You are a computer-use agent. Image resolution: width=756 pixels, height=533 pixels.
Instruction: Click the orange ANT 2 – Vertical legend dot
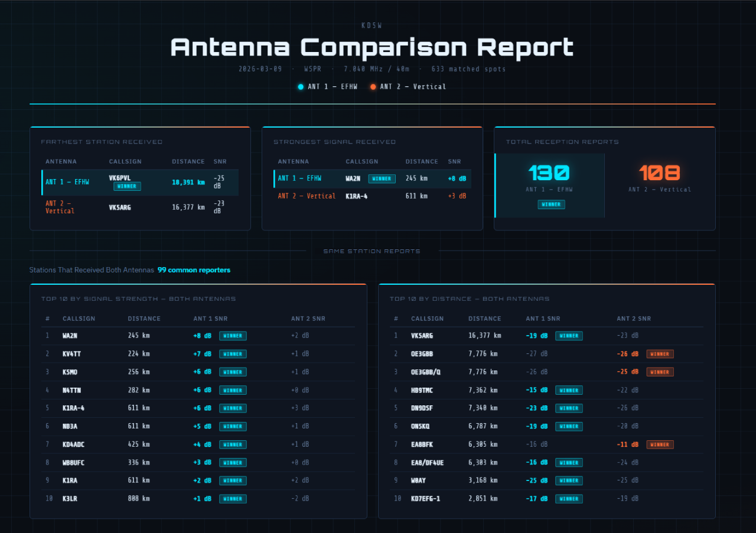(373, 87)
